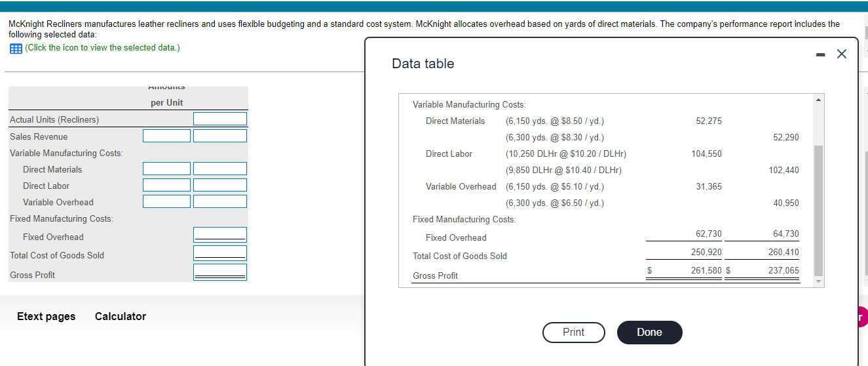868x366 pixels.
Task: Click the data table vertical scrollbar thumb
Action: click(x=818, y=210)
